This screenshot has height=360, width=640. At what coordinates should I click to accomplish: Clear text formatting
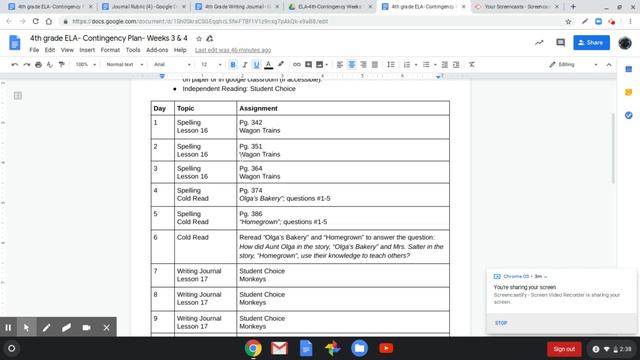(x=472, y=64)
